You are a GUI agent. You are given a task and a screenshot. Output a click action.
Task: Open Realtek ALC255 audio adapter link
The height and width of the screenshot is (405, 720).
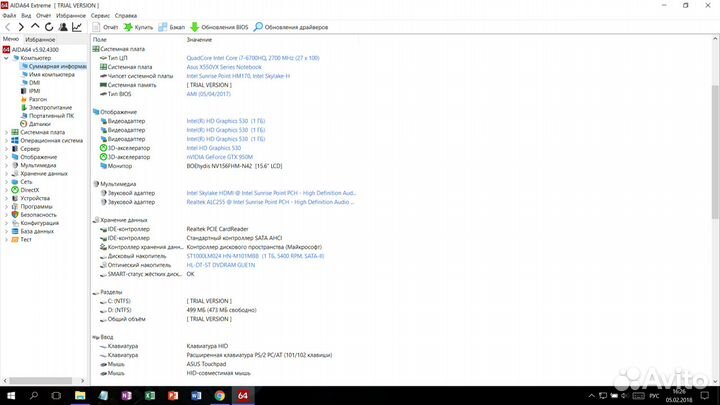270,202
